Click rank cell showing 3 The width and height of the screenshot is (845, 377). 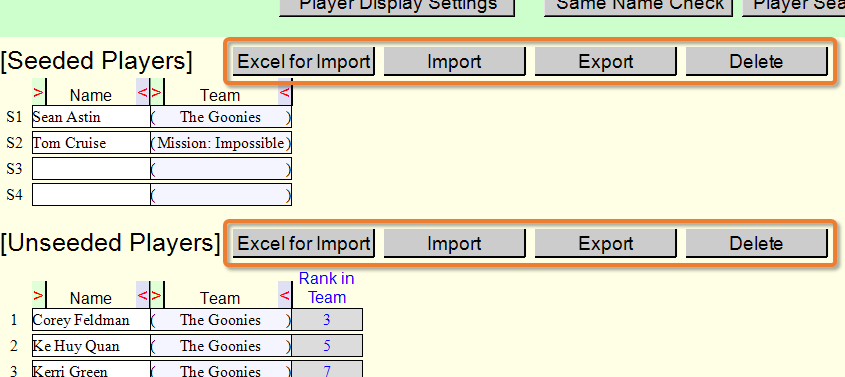click(327, 319)
